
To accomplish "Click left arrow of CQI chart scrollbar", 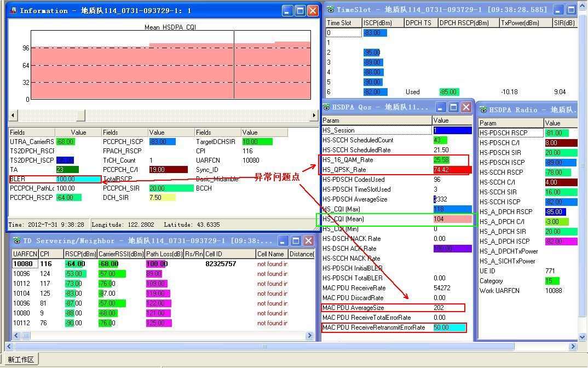I will coord(13,116).
